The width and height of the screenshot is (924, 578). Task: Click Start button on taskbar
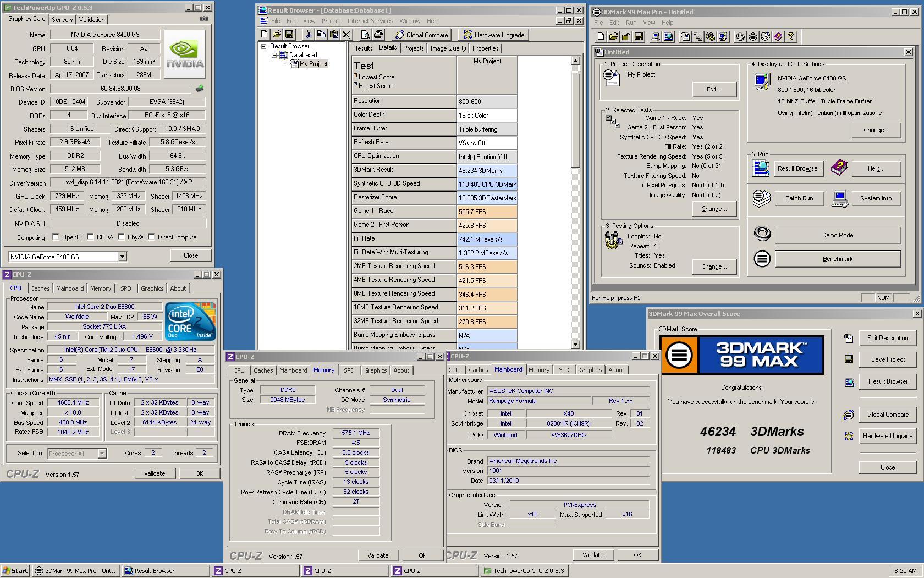point(15,571)
